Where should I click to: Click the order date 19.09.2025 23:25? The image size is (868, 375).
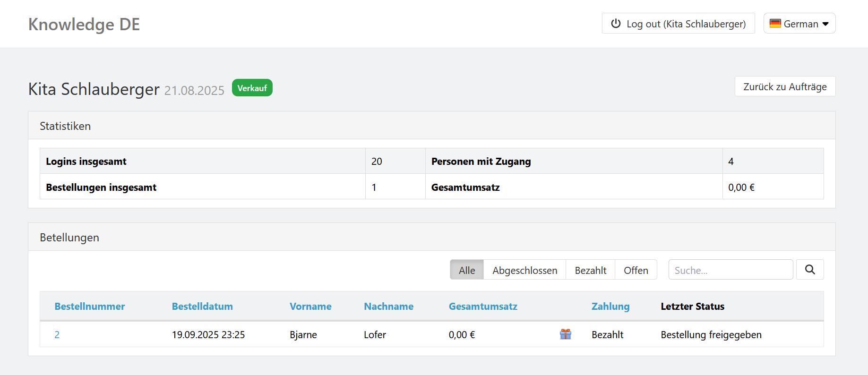pyautogui.click(x=208, y=335)
